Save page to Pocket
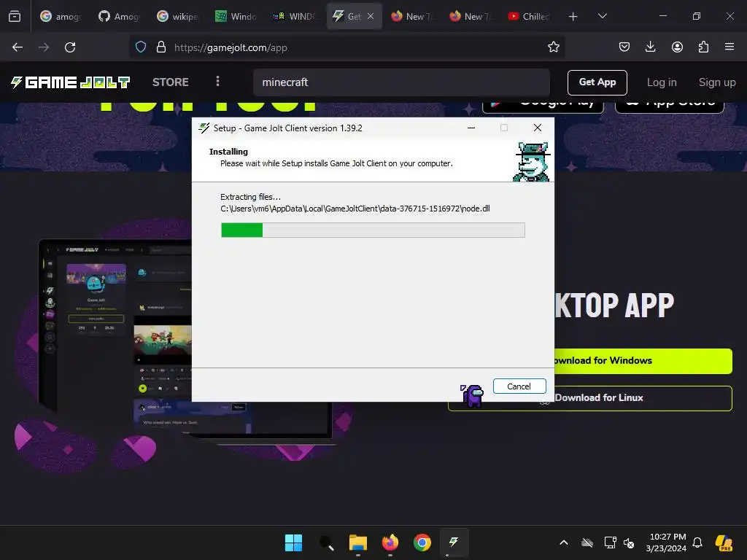747x560 pixels. (x=624, y=47)
